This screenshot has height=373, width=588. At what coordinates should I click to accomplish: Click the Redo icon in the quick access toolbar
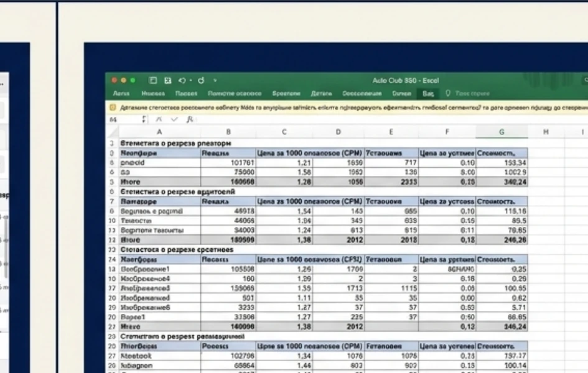(x=202, y=81)
